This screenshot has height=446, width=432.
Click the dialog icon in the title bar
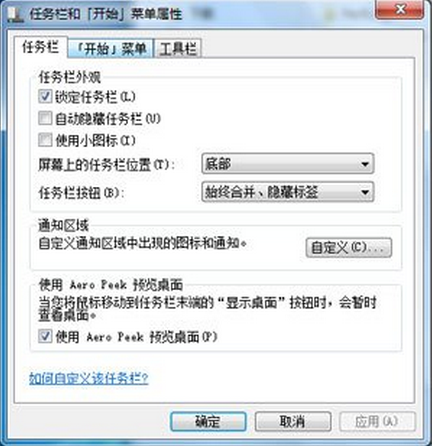(15, 15)
